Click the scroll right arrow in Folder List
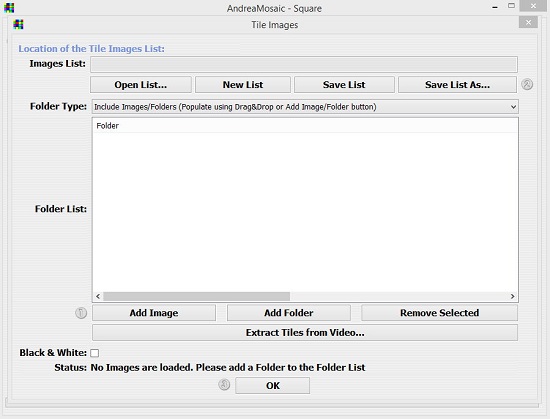Viewport: 550px width, 419px height. point(512,296)
